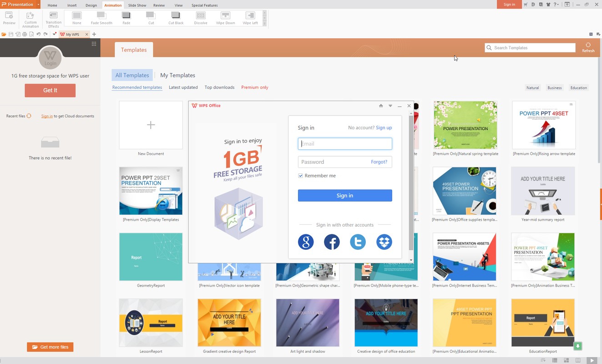602x364 pixels.
Task: Click the Education category tag
Action: 579,88
